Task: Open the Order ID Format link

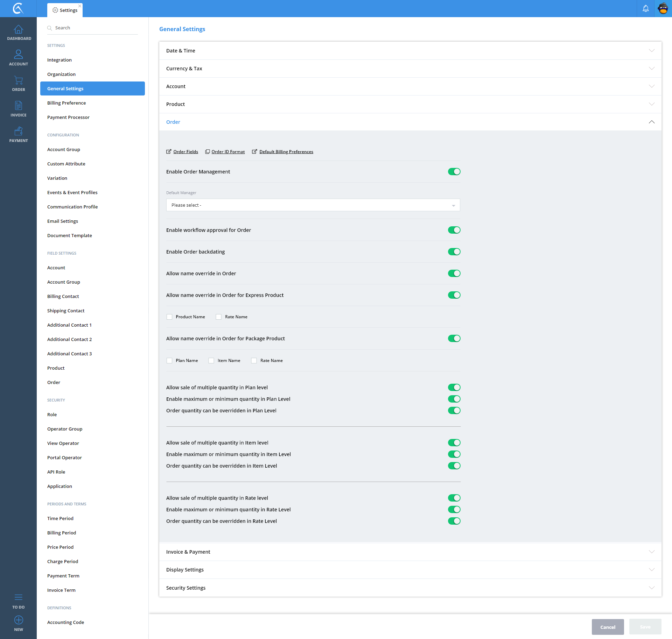Action: [x=228, y=152]
